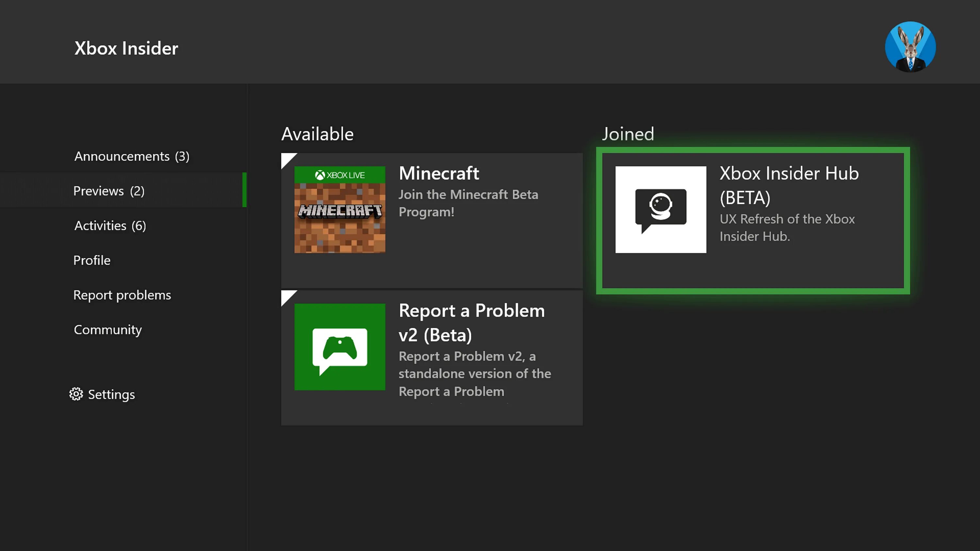Open the Minecraft title link

(439, 173)
